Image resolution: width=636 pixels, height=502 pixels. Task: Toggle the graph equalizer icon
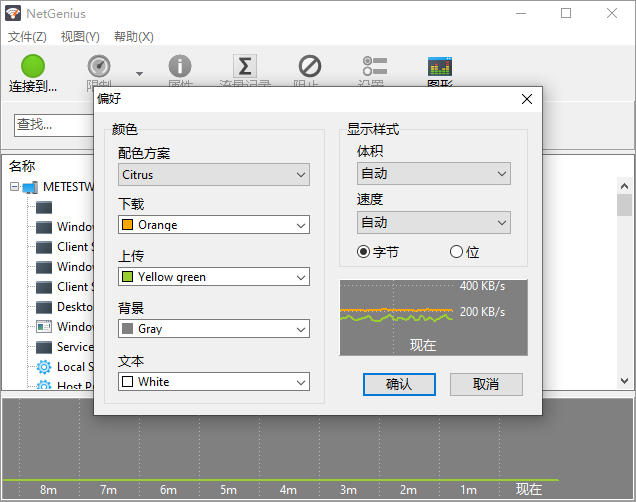pos(440,67)
